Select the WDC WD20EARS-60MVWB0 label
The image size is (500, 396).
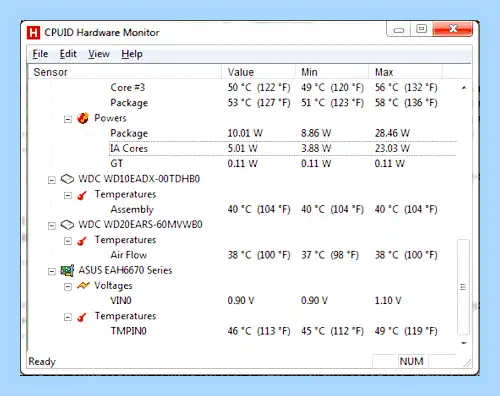(140, 225)
